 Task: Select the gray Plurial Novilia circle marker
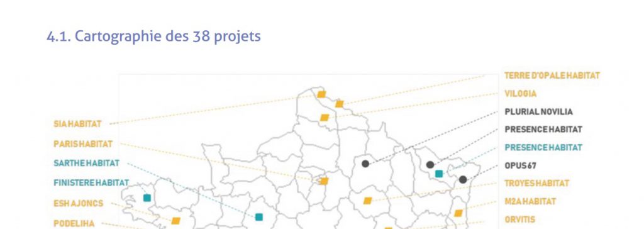tap(365, 164)
